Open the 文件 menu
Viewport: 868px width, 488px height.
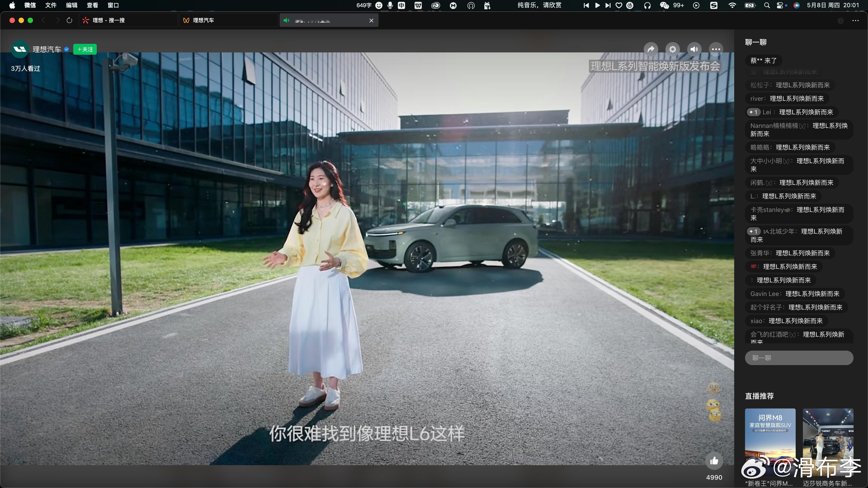coord(51,5)
